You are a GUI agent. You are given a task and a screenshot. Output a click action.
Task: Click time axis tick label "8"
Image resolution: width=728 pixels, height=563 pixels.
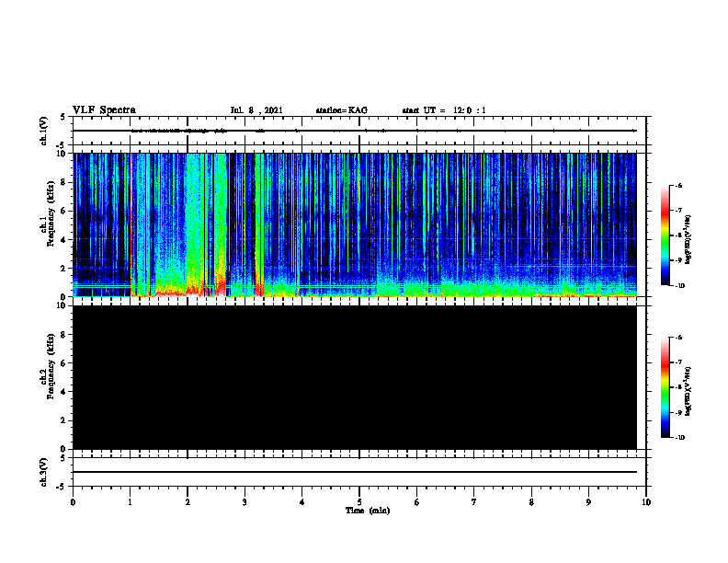531,502
